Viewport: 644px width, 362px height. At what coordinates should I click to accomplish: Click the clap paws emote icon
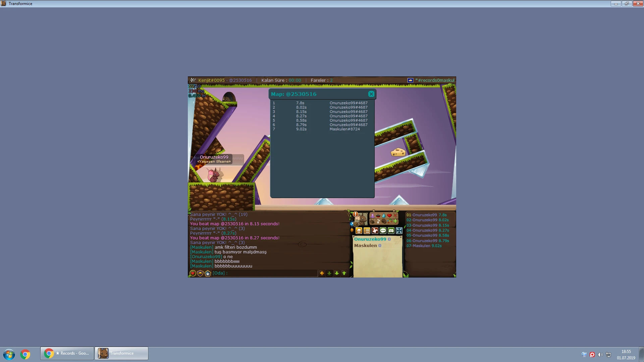tap(372, 221)
